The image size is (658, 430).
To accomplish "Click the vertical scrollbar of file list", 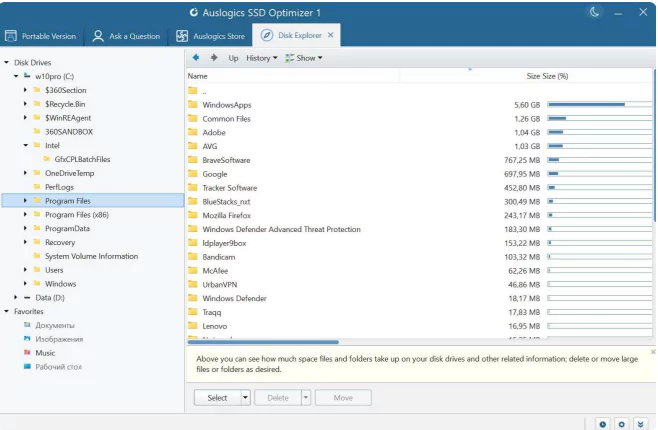I will [655, 147].
